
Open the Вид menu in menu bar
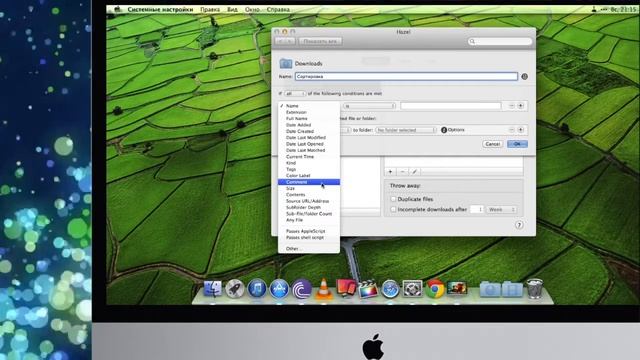tap(232, 9)
